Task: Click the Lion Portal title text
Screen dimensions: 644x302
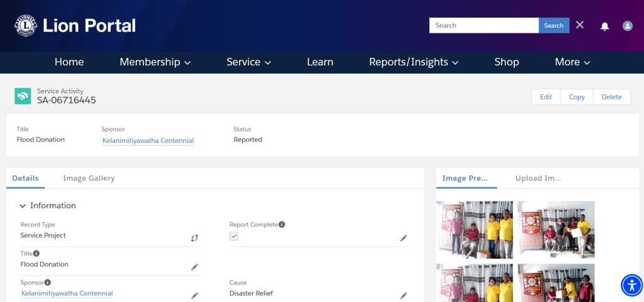Action: pyautogui.click(x=89, y=26)
